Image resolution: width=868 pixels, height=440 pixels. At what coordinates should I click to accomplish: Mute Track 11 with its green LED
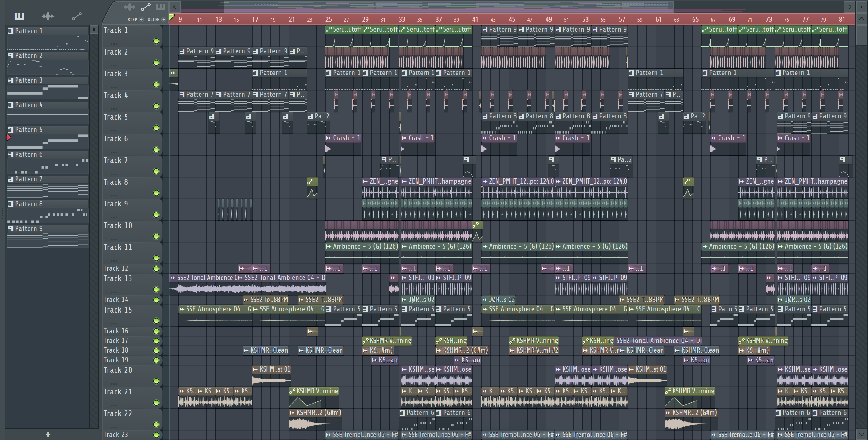pyautogui.click(x=156, y=258)
